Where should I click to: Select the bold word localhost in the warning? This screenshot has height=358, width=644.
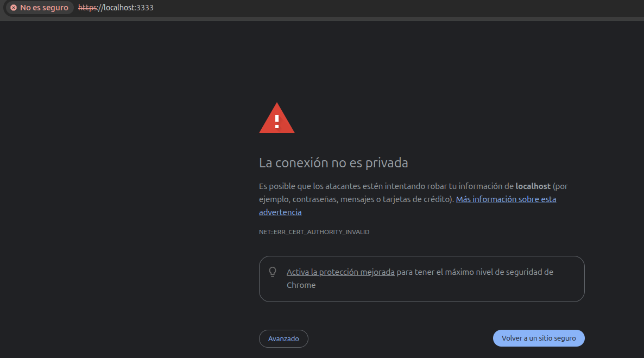[x=533, y=186]
